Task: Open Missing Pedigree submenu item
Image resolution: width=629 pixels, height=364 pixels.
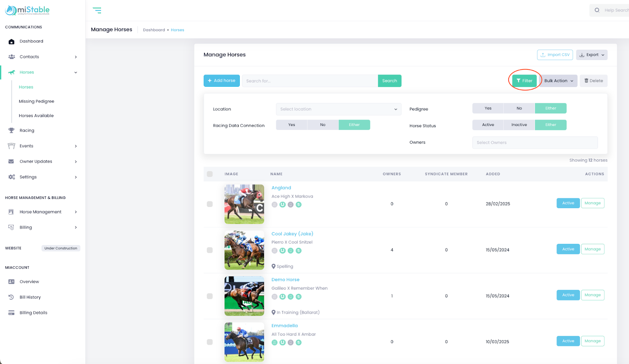Action: tap(37, 101)
